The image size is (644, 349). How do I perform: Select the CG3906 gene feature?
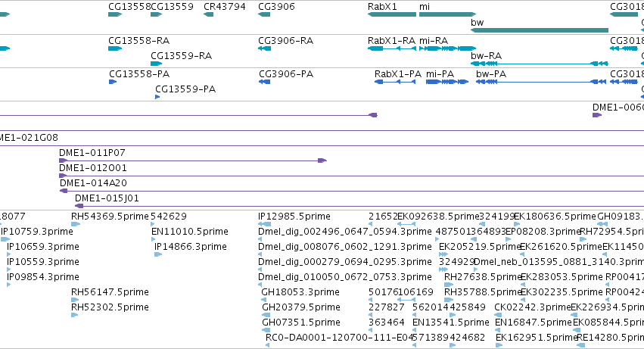click(x=264, y=14)
